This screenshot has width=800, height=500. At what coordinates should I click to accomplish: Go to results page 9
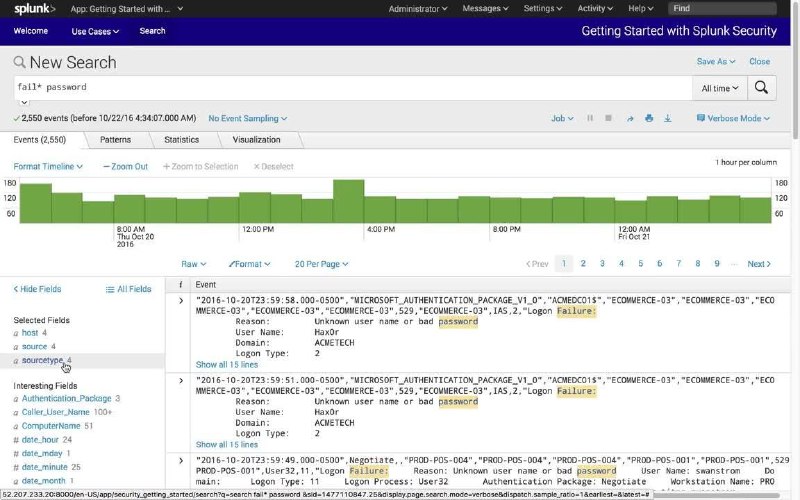coord(717,264)
